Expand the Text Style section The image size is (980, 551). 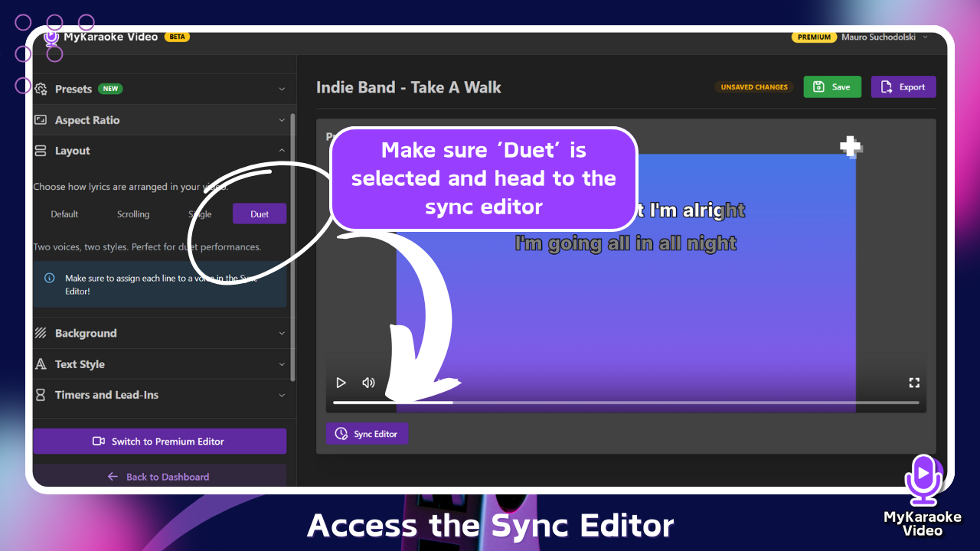pos(159,364)
